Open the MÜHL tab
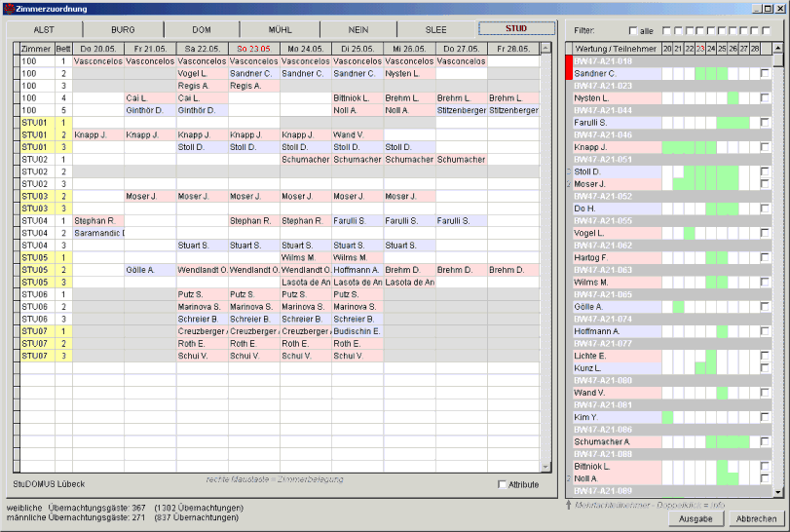Viewport: 790px width, 532px height. (x=280, y=29)
